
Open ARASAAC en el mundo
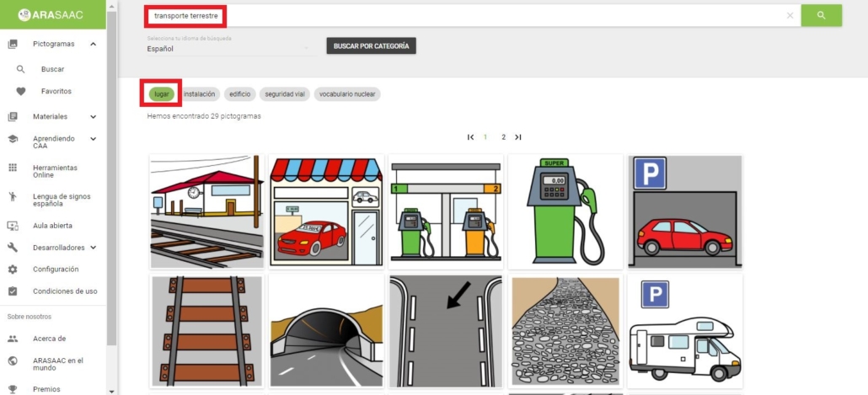tap(57, 364)
